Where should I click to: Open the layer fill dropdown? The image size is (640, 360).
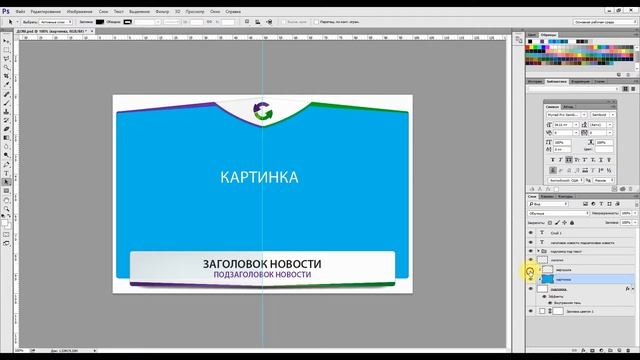[635, 222]
